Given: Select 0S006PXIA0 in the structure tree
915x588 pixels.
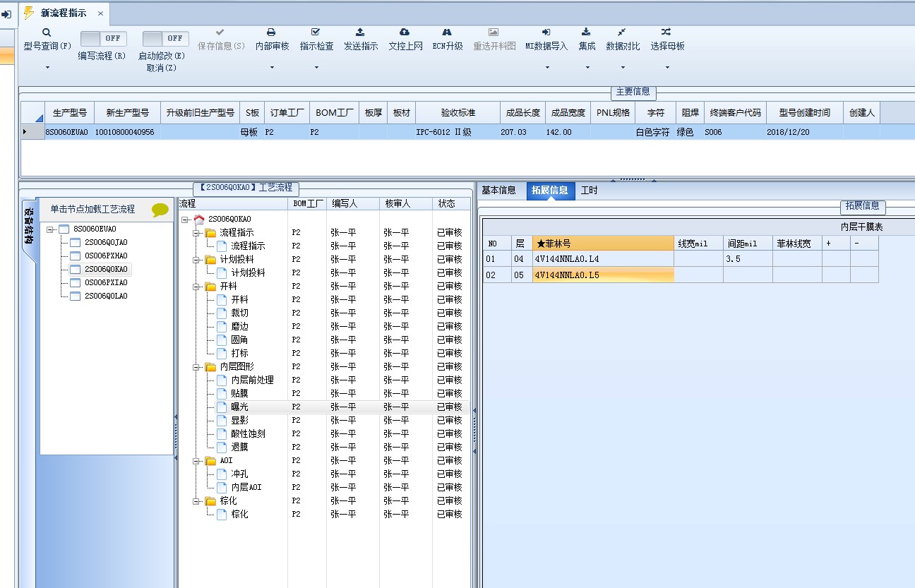Looking at the screenshot, I should click(x=106, y=283).
